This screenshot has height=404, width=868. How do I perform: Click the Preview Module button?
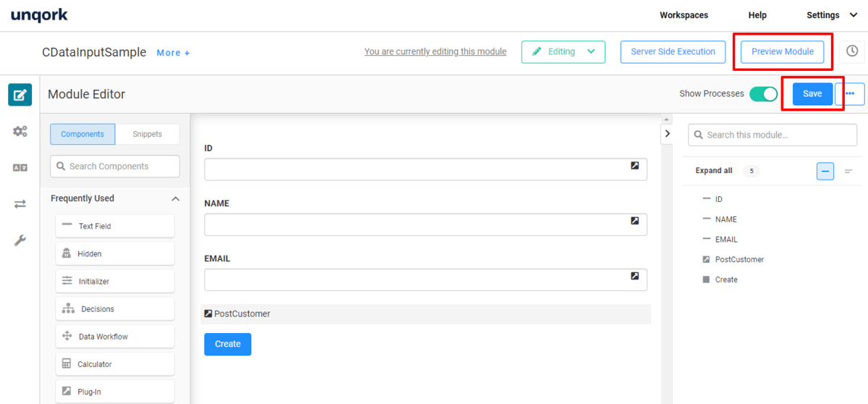tap(782, 51)
